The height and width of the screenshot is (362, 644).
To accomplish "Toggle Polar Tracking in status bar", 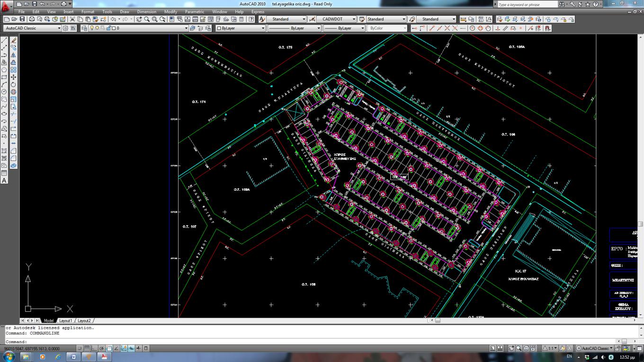I will [101, 348].
